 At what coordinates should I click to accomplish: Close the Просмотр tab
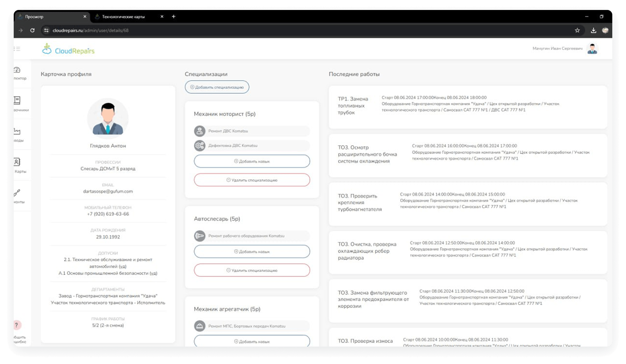(x=85, y=17)
